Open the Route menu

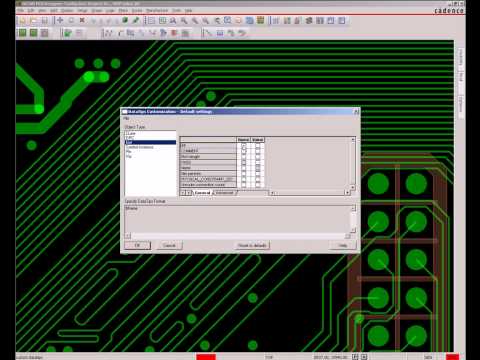[x=137, y=10]
